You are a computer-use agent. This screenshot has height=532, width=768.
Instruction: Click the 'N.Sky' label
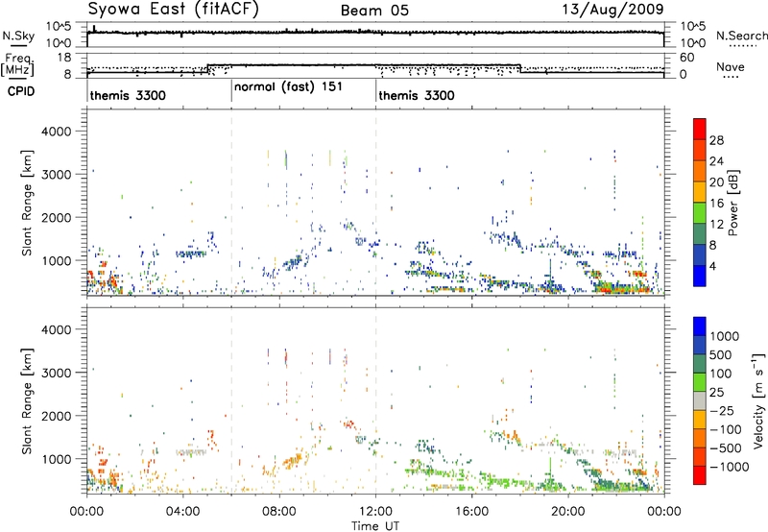pyautogui.click(x=18, y=36)
